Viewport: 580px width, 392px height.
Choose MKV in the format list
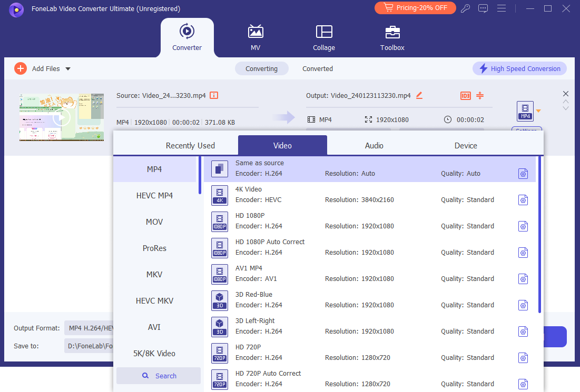[154, 274]
